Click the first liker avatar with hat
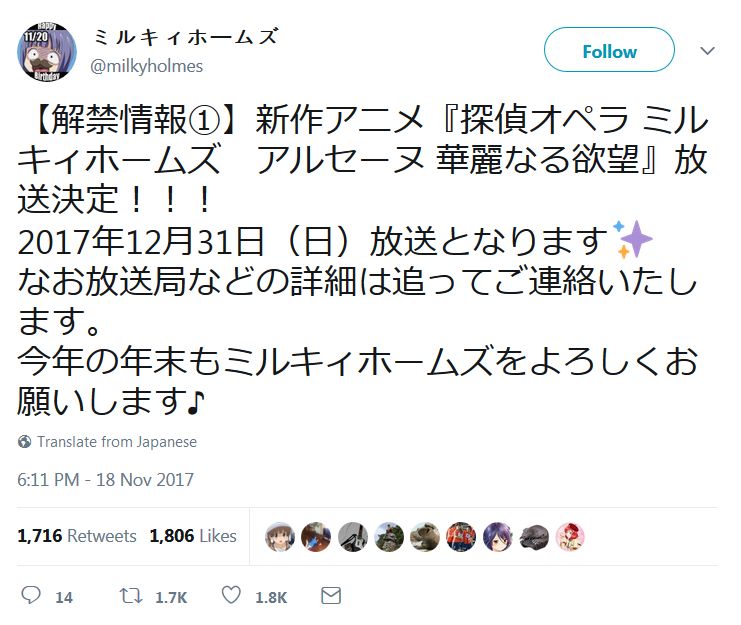 click(x=280, y=537)
